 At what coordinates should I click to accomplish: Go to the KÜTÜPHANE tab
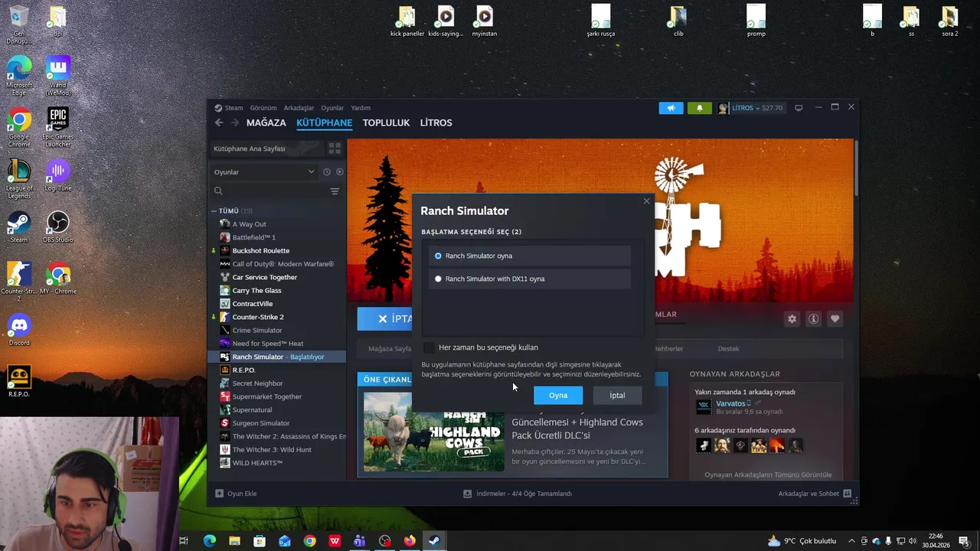(x=325, y=122)
